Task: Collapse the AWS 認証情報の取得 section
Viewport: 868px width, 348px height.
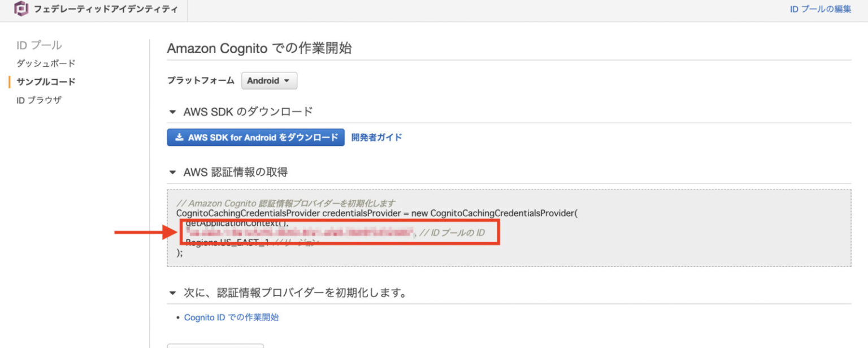Action: pyautogui.click(x=173, y=171)
